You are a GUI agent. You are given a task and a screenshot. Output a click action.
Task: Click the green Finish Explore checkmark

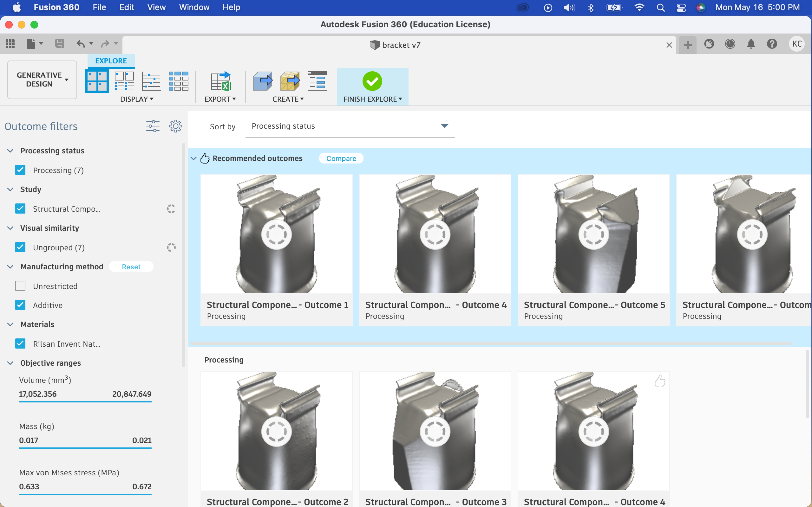(x=372, y=81)
